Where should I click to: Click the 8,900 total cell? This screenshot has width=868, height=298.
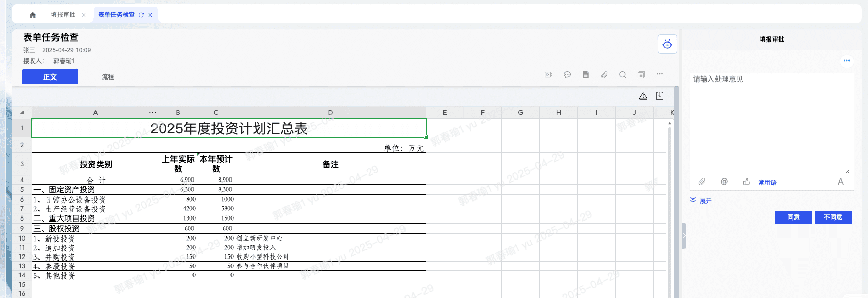[x=216, y=180]
